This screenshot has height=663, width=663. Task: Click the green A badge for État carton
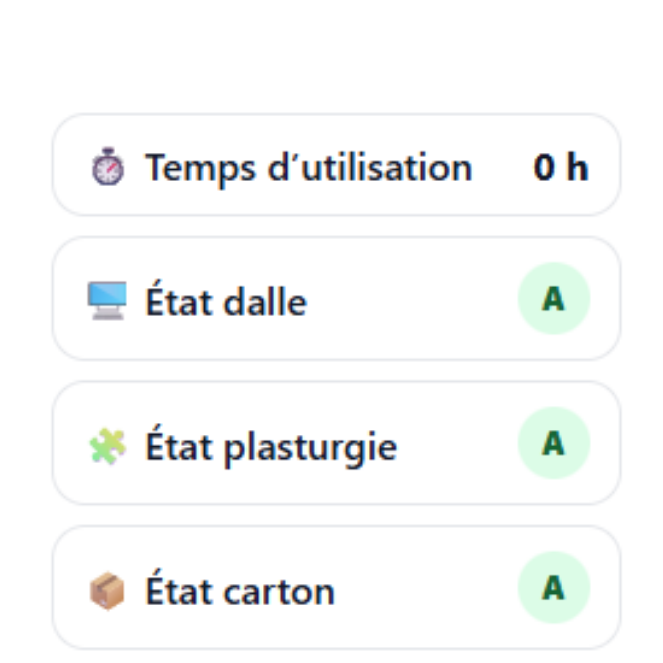(553, 587)
